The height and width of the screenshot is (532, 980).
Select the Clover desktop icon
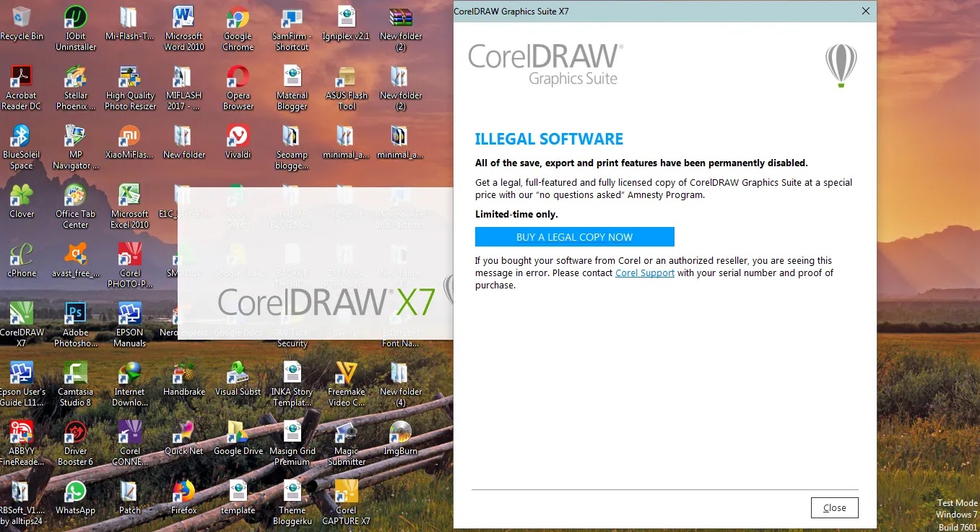[21, 201]
